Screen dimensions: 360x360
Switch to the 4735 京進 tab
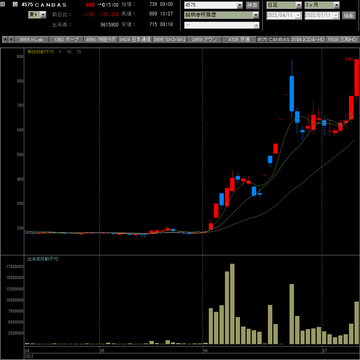239,39
